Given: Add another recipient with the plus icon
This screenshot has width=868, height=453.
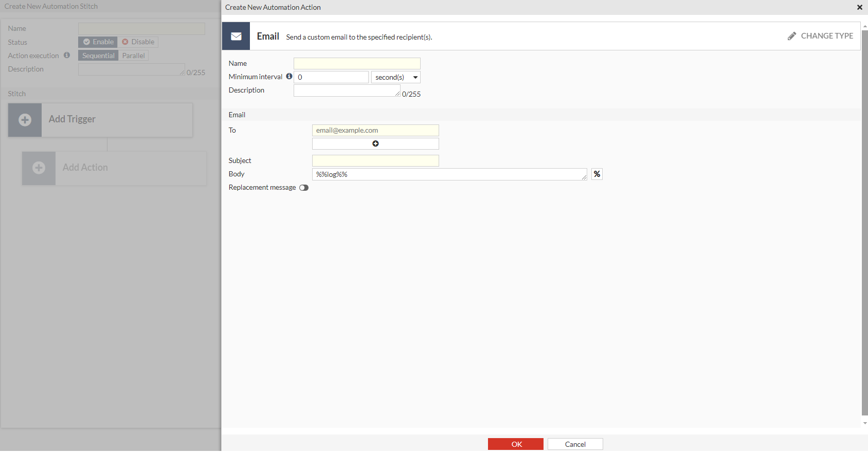Looking at the screenshot, I should pyautogui.click(x=375, y=143).
